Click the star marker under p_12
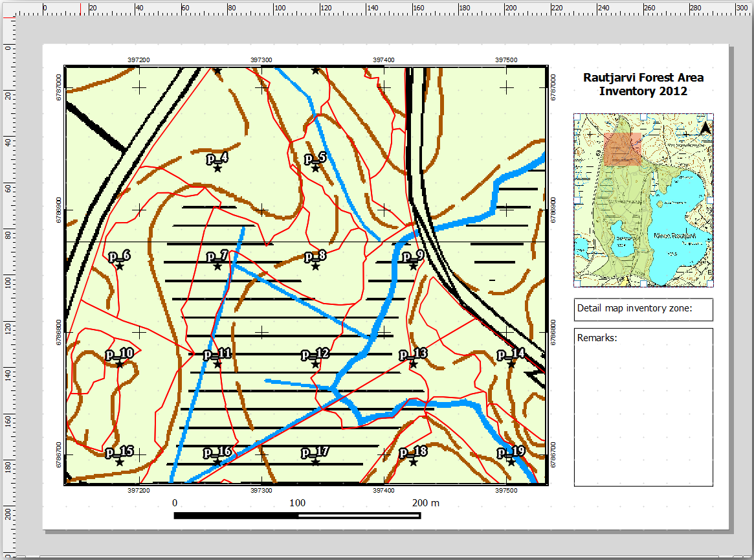 coord(315,364)
